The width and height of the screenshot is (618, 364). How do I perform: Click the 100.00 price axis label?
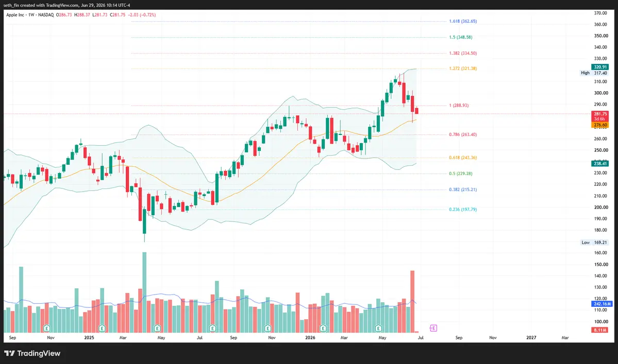600,321
